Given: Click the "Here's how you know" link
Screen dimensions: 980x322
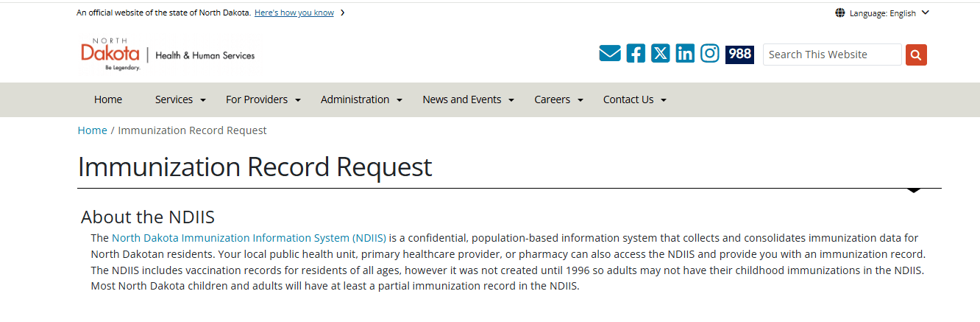Looking at the screenshot, I should pyautogui.click(x=294, y=13).
